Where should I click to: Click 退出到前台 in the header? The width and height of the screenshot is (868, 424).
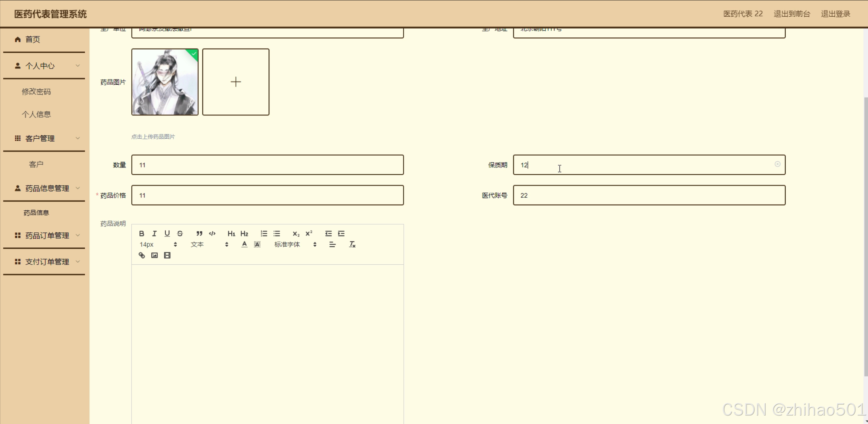(792, 14)
